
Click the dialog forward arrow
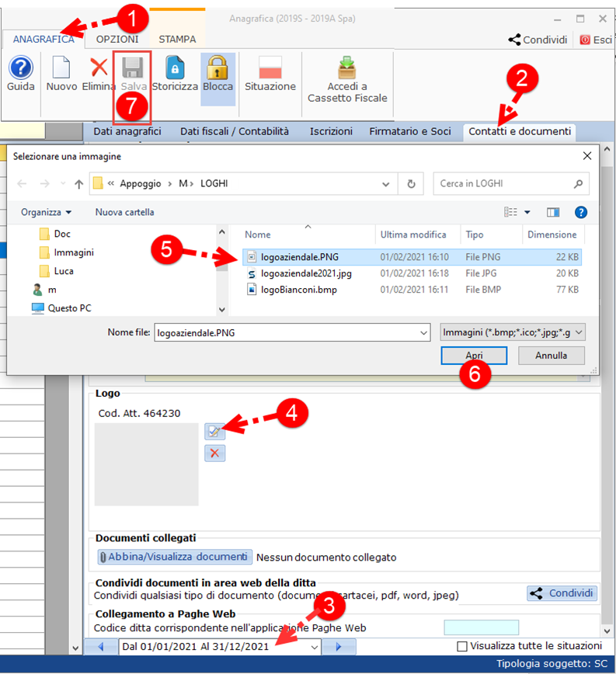(44, 184)
